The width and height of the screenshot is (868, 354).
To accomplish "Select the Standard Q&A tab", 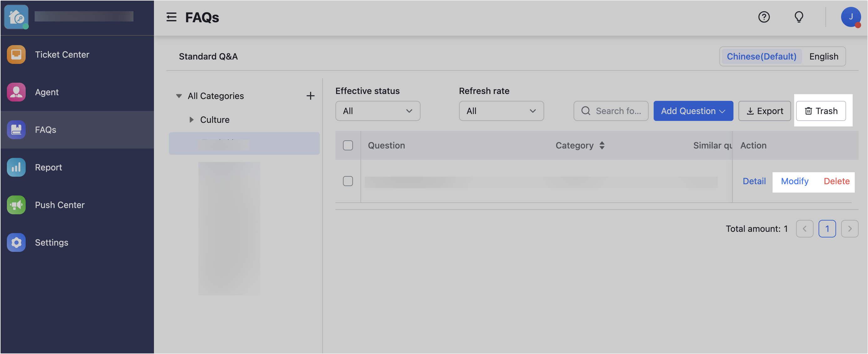I will [x=208, y=56].
